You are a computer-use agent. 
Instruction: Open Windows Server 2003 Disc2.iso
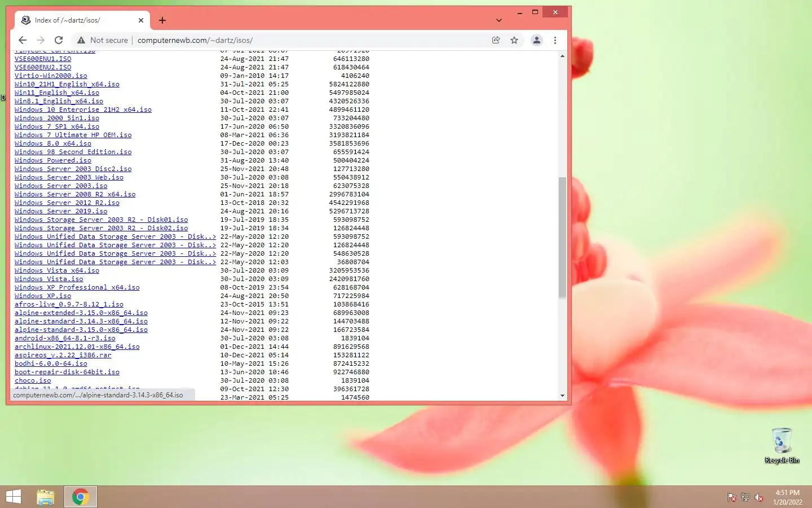pyautogui.click(x=73, y=169)
